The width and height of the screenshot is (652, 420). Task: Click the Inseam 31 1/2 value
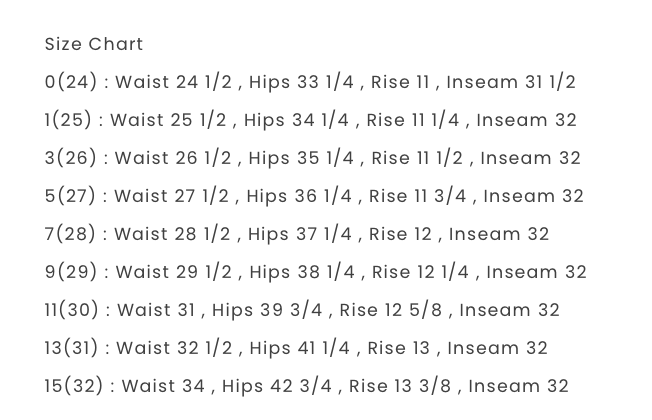pos(511,82)
